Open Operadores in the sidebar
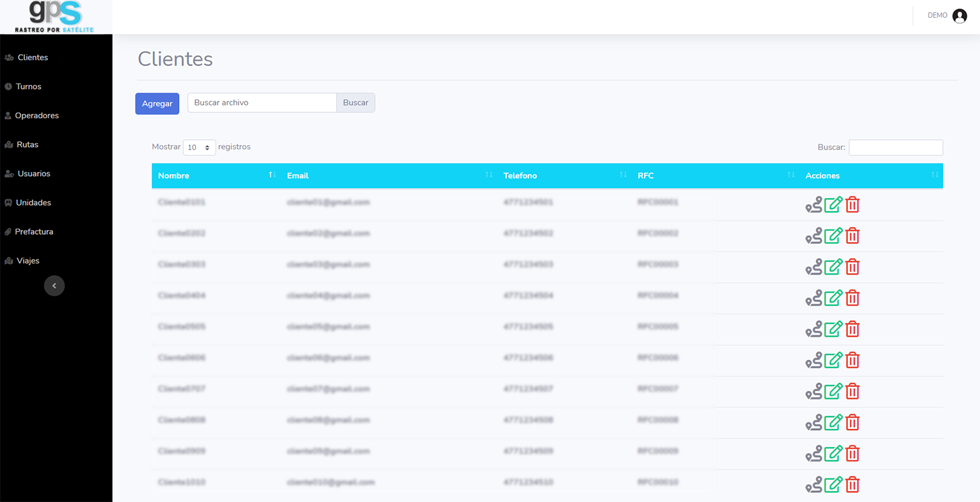The width and height of the screenshot is (980, 502). (x=37, y=116)
